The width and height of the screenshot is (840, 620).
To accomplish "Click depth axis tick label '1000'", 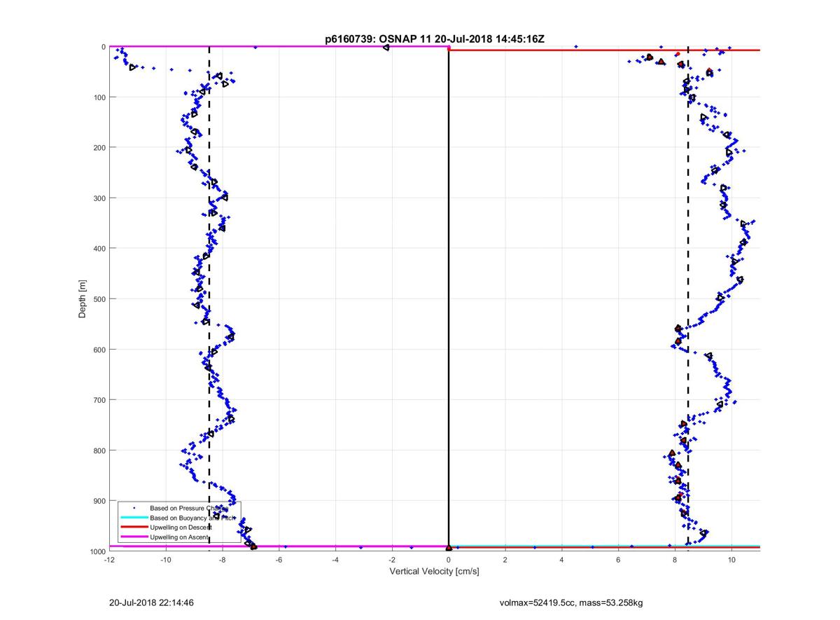I will (x=97, y=551).
